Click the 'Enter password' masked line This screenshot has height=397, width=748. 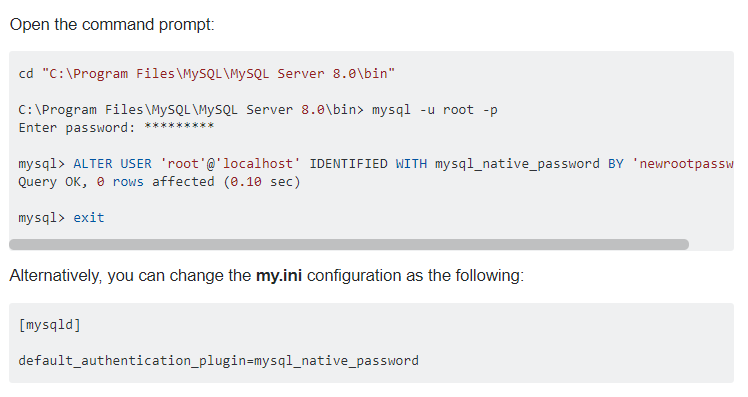tap(116, 127)
